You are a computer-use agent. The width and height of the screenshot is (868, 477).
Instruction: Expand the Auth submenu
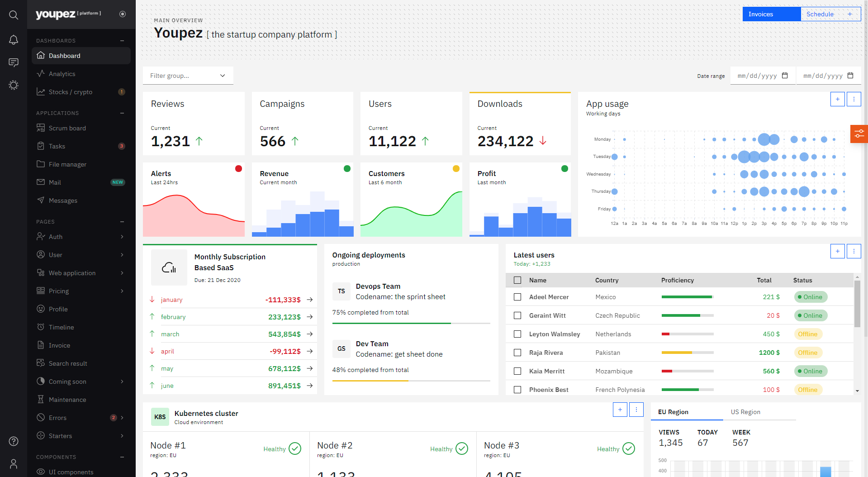point(122,237)
